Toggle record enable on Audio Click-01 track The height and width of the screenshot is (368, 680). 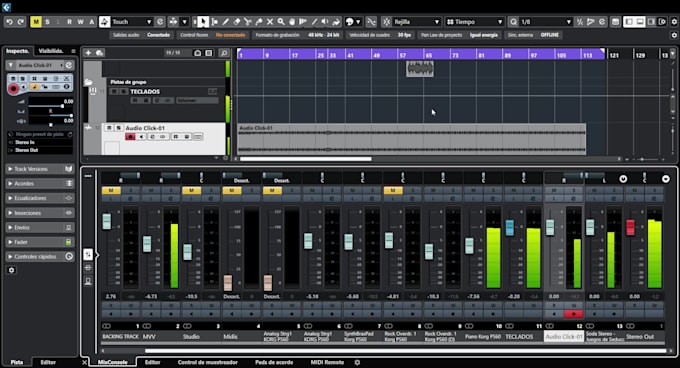point(130,137)
